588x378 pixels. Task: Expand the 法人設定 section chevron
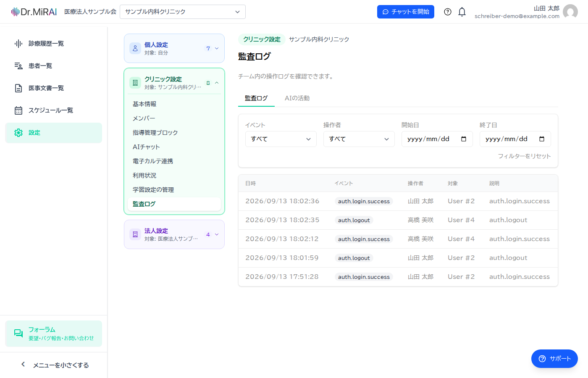click(x=217, y=234)
